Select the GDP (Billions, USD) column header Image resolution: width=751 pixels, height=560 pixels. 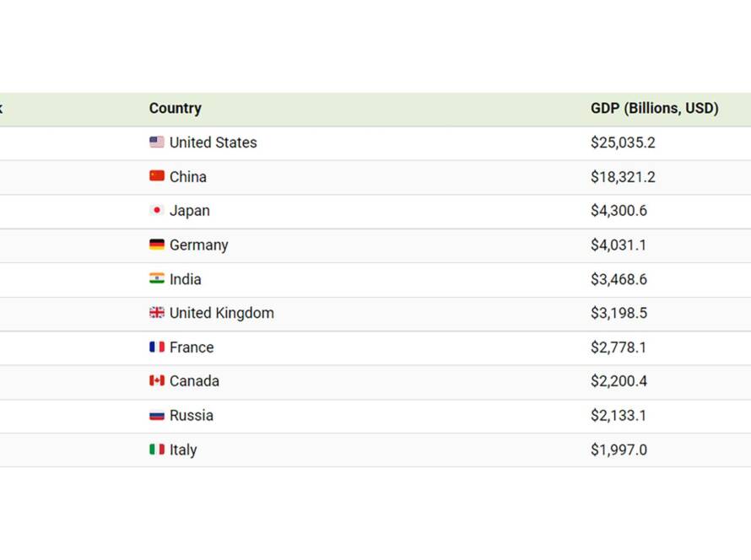pos(654,109)
